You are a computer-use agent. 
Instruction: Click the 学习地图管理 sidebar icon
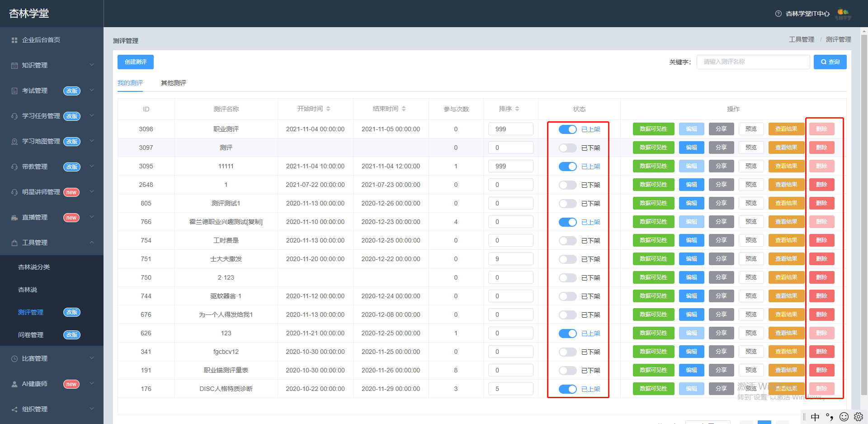(x=14, y=142)
